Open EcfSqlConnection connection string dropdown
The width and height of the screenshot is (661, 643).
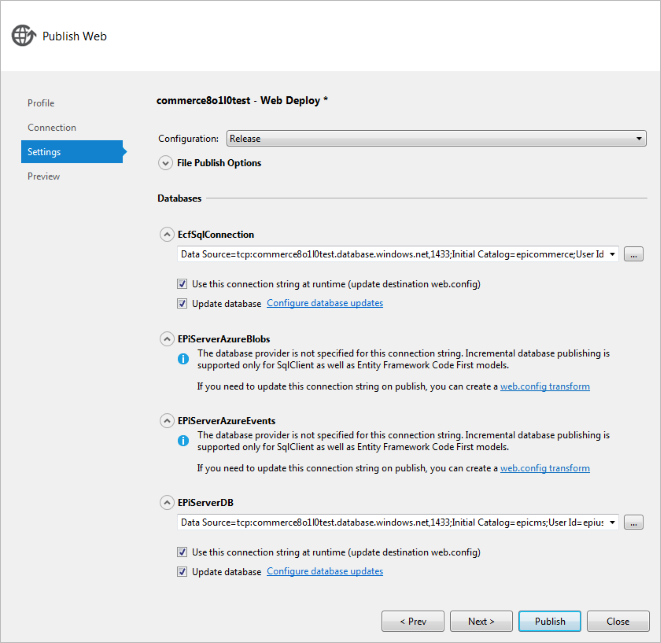(612, 254)
